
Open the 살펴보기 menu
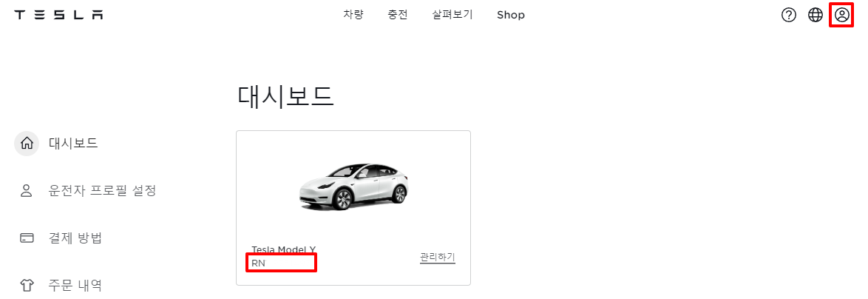[452, 15]
